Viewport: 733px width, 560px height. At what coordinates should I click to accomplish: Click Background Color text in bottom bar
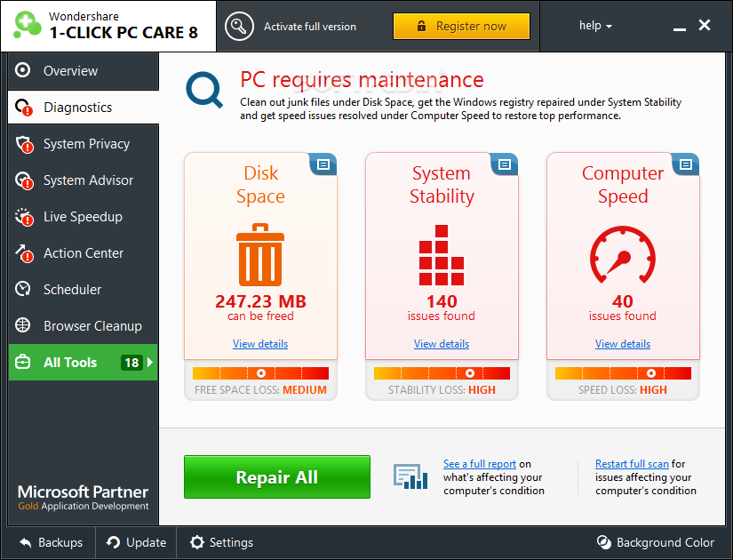pos(665,543)
